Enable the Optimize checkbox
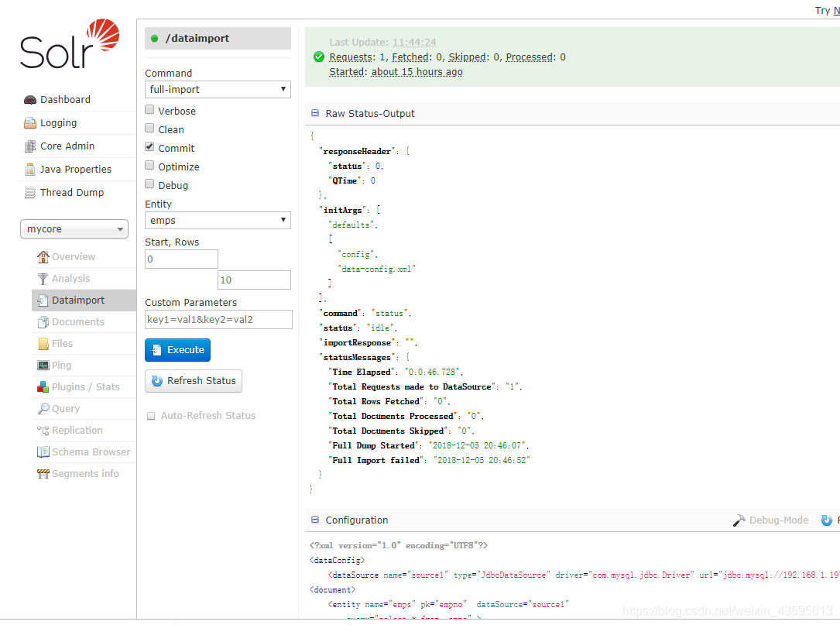840x625 pixels. 149,166
